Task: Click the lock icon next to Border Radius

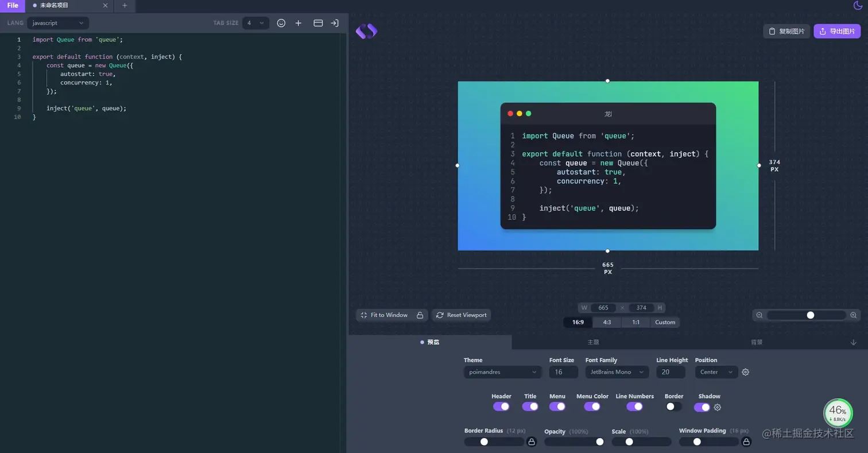Action: [x=532, y=442]
